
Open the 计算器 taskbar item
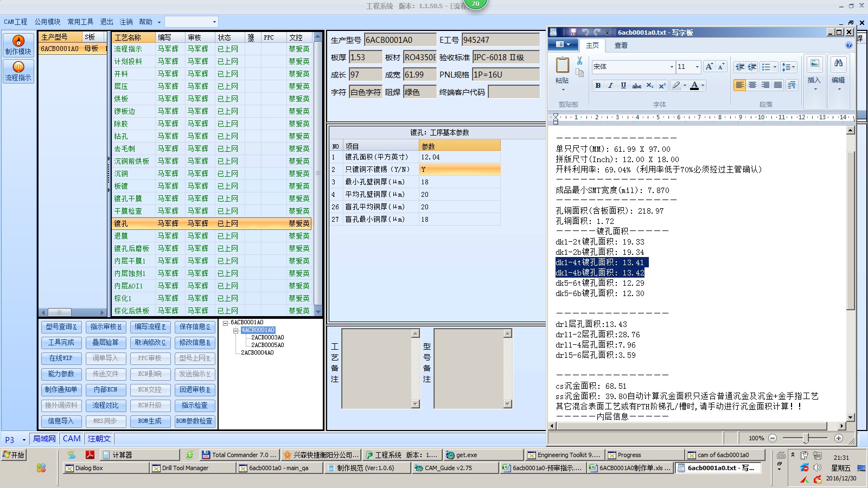(x=140, y=455)
